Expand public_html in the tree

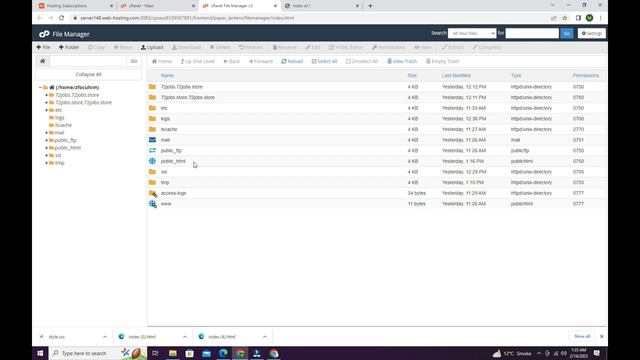[47, 148]
